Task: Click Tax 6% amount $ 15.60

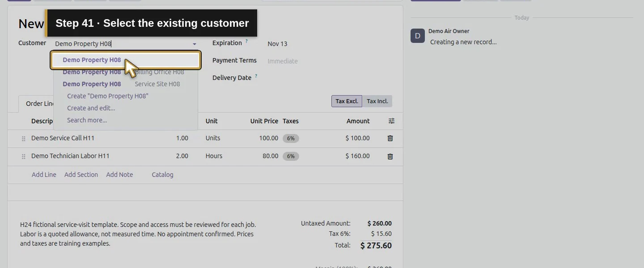Action: [x=381, y=234]
